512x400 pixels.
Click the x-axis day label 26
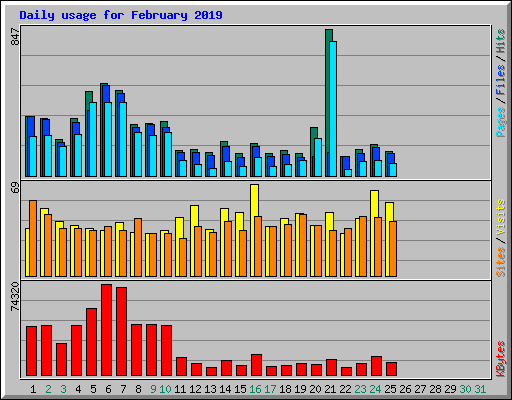(x=405, y=389)
